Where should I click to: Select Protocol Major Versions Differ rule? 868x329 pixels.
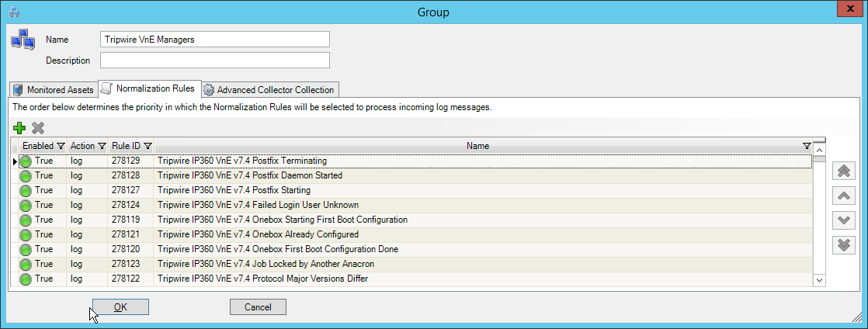point(263,279)
